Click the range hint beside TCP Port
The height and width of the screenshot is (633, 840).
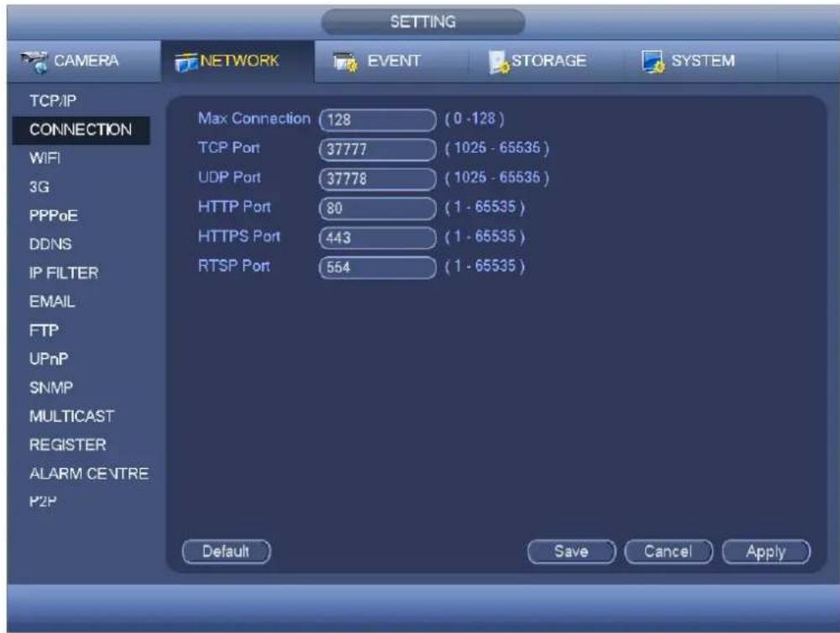[x=497, y=148]
